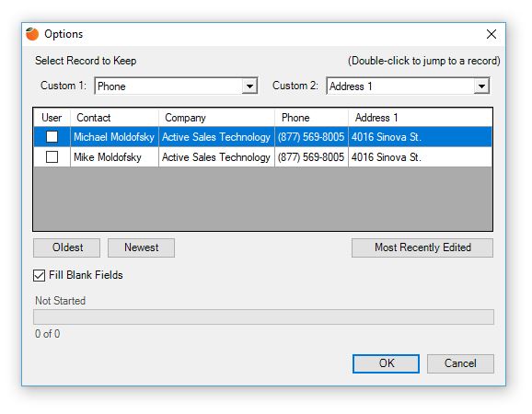Select the Newest button

(141, 247)
